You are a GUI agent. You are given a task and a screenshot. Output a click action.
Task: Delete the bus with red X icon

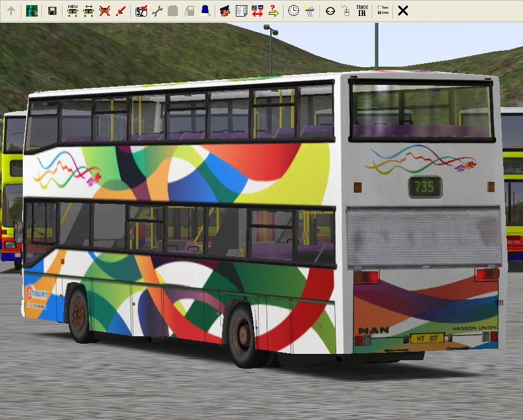(x=105, y=11)
